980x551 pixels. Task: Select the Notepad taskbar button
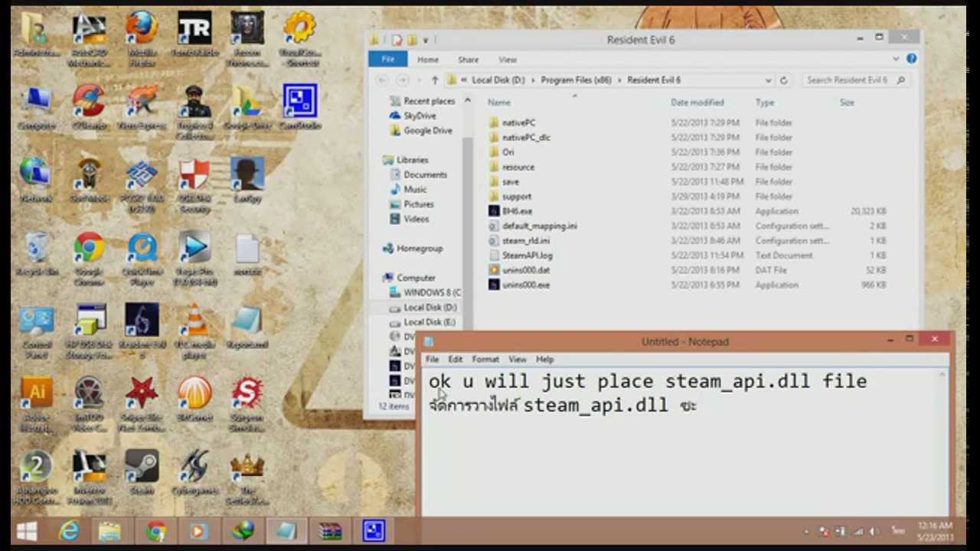tap(286, 531)
